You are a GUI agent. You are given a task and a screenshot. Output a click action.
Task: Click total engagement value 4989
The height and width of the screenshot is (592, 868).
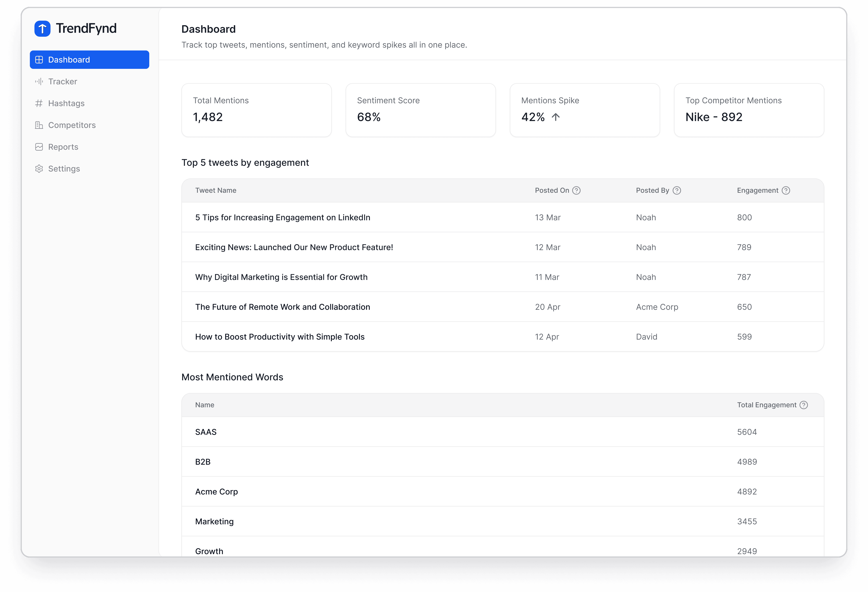click(747, 462)
